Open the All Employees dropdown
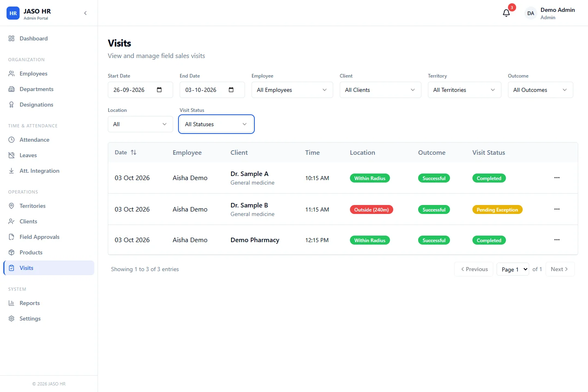The image size is (588, 392). (292, 90)
